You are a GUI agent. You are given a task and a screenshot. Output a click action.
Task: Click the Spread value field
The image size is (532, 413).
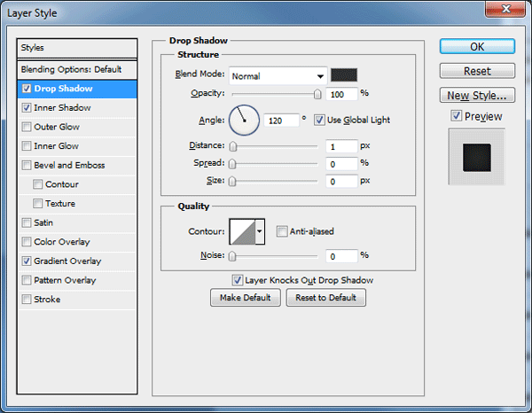(x=341, y=164)
